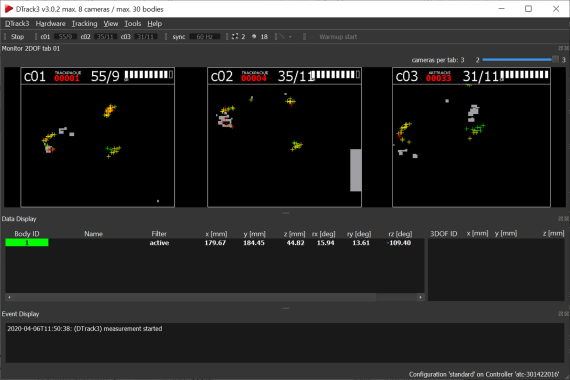Float the Event Display panel
Image resolution: width=570 pixels, height=380 pixels.
(561, 313)
